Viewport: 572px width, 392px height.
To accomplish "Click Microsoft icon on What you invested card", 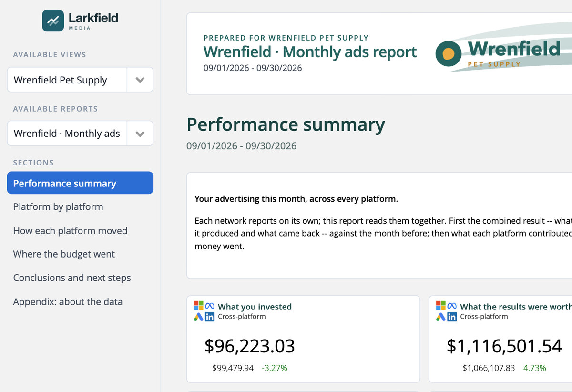I will [199, 306].
